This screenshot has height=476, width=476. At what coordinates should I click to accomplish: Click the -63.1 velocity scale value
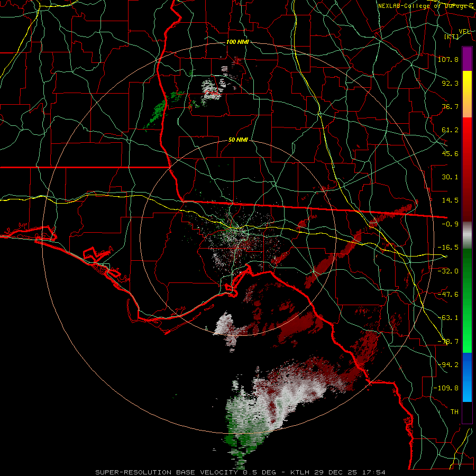448,318
